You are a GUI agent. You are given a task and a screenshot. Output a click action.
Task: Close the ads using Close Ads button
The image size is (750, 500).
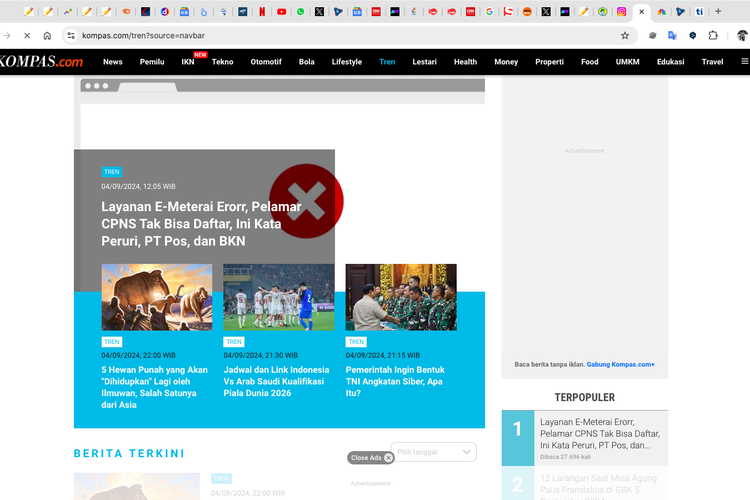tap(371, 458)
